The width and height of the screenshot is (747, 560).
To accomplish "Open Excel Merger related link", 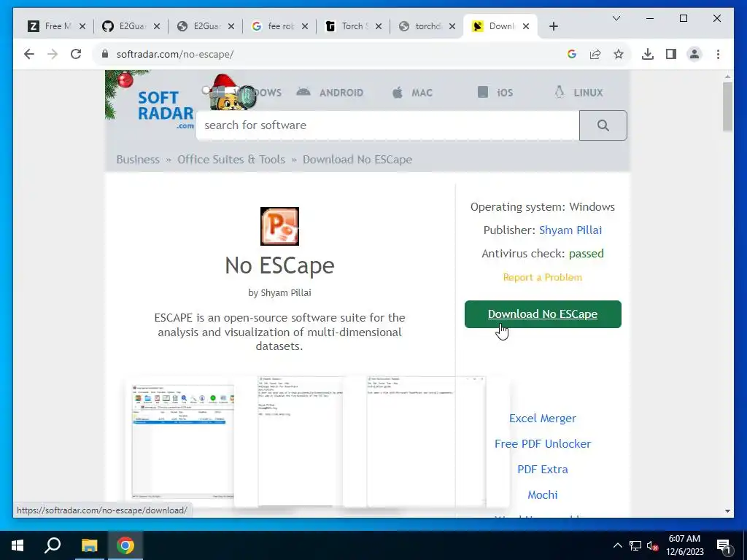I will 543,418.
